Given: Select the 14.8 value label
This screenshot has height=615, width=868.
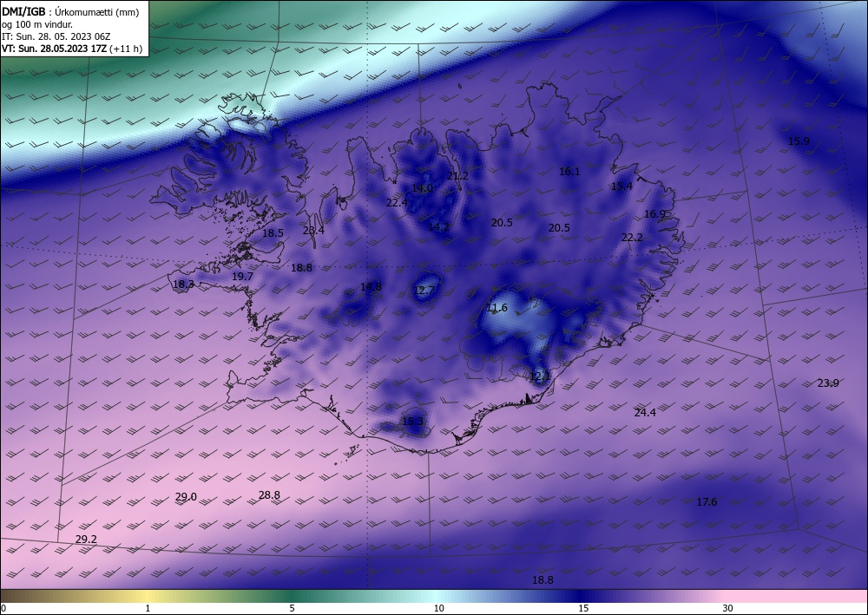Looking at the screenshot, I should [x=371, y=286].
